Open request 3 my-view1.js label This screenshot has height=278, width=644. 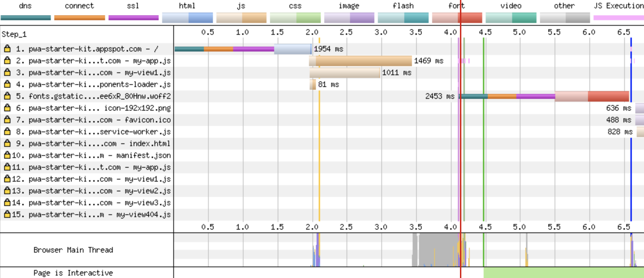(93, 72)
